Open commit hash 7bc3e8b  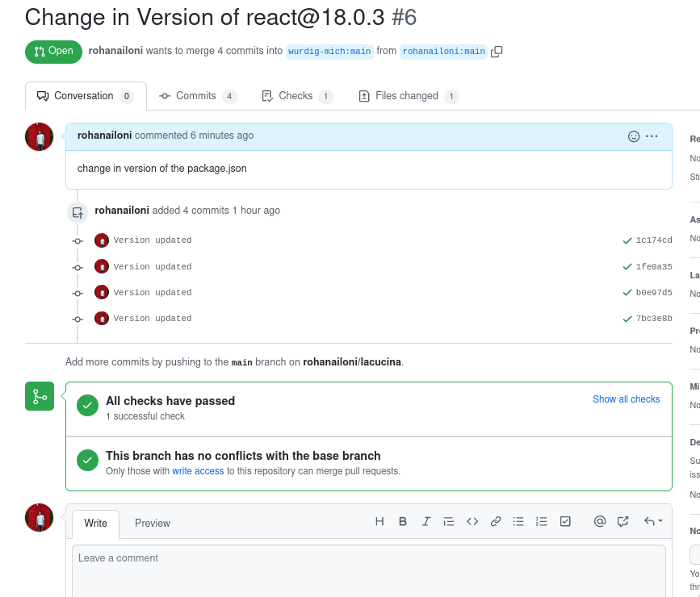pyautogui.click(x=653, y=319)
